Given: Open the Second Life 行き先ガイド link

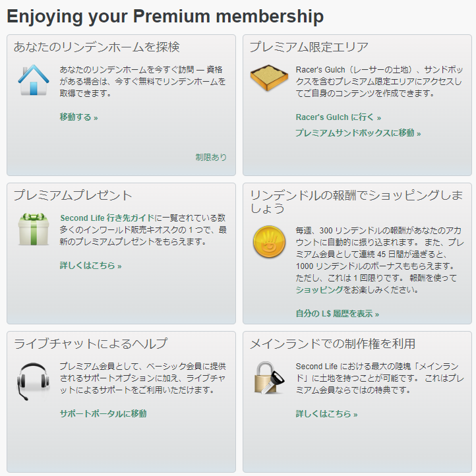Looking at the screenshot, I should [107, 218].
